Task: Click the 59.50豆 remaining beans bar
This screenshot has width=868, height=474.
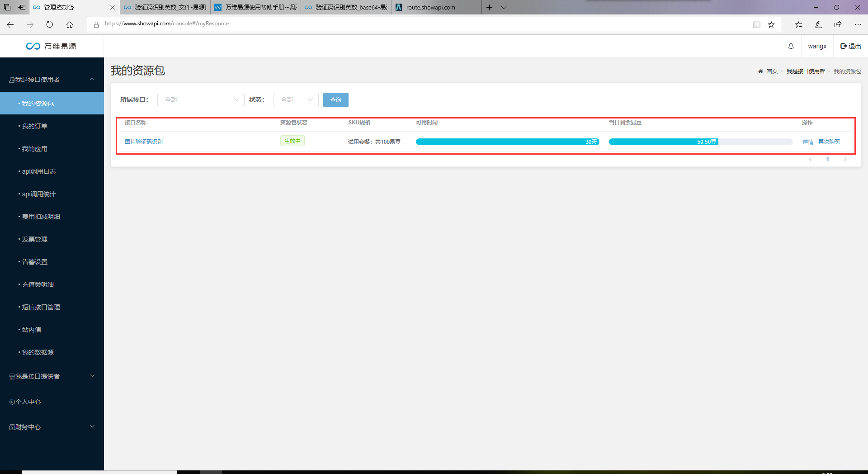Action: (x=701, y=142)
